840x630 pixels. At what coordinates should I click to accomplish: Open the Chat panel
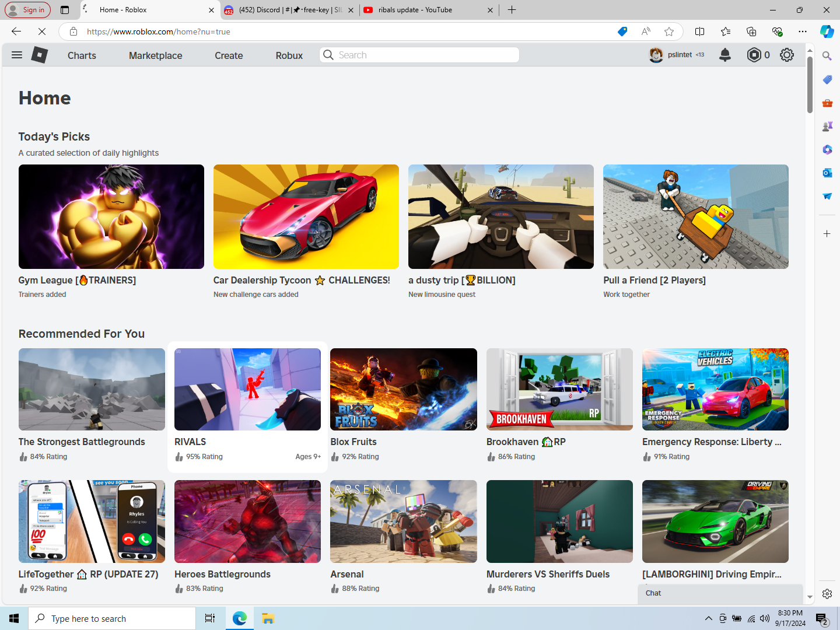click(720, 593)
